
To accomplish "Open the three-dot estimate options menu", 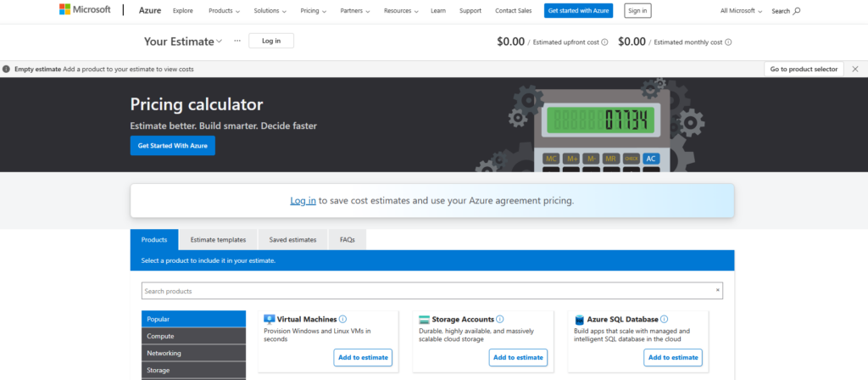I will (237, 41).
